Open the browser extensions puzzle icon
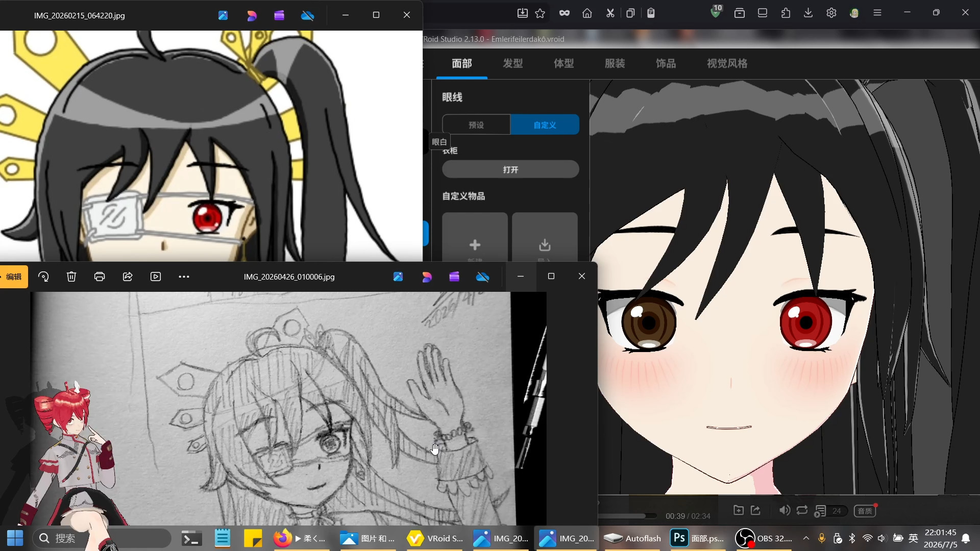 click(786, 13)
